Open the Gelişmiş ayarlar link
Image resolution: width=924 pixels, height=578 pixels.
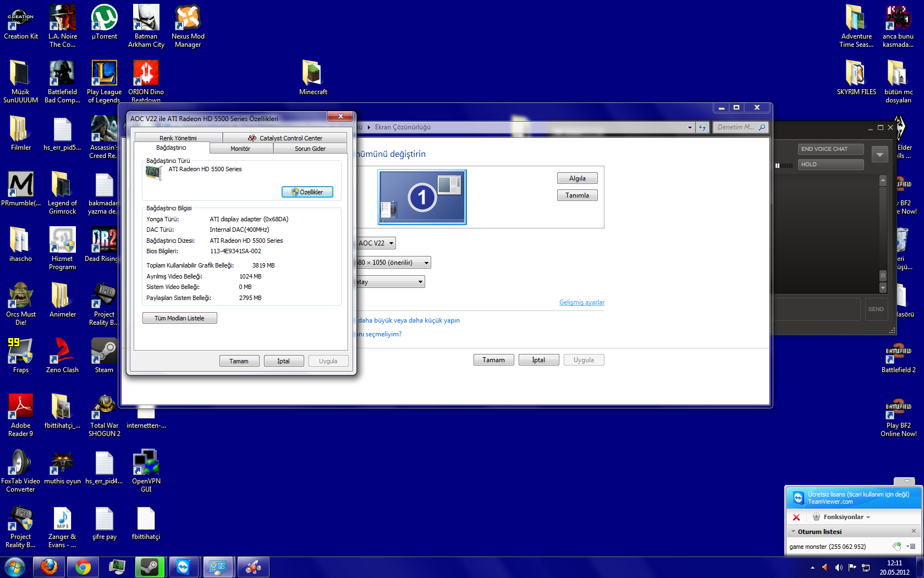tap(581, 302)
